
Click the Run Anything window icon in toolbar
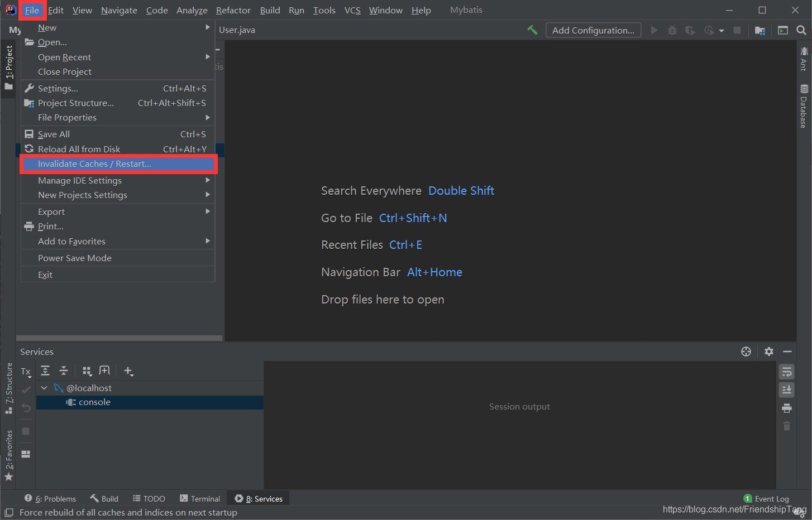[783, 30]
